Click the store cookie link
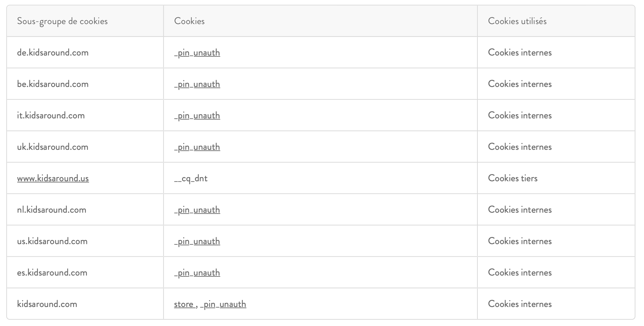644x326 pixels. point(183,304)
